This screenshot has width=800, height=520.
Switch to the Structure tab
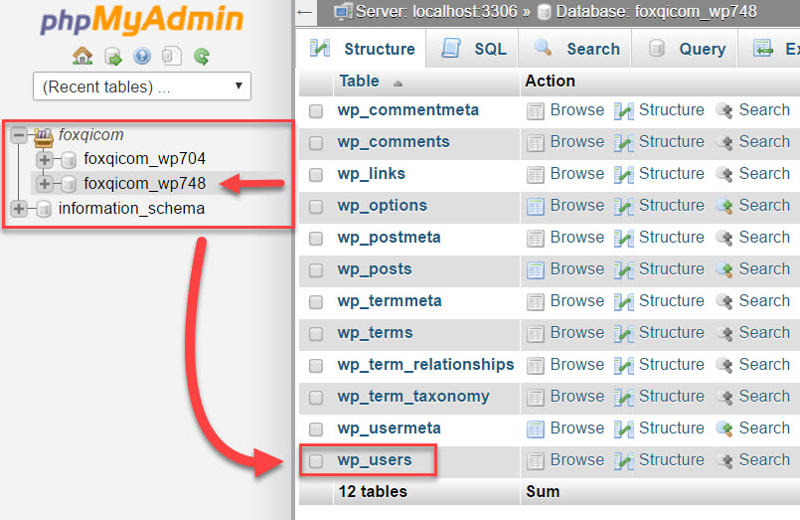(x=362, y=49)
